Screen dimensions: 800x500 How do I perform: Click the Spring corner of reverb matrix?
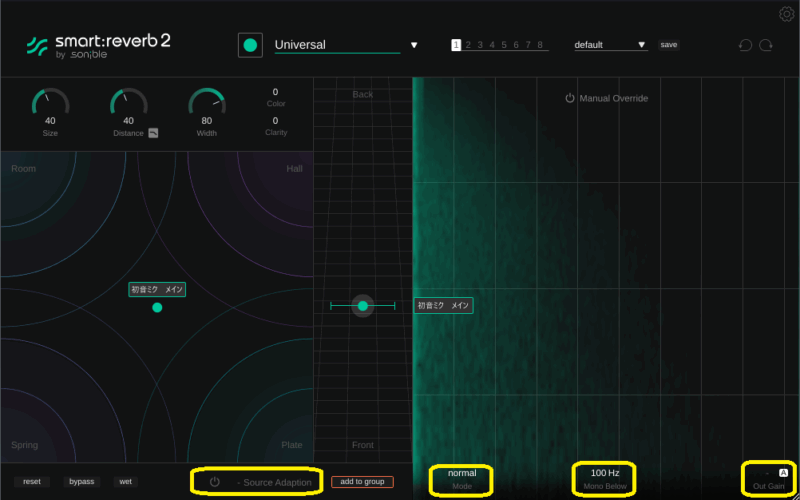tap(24, 445)
